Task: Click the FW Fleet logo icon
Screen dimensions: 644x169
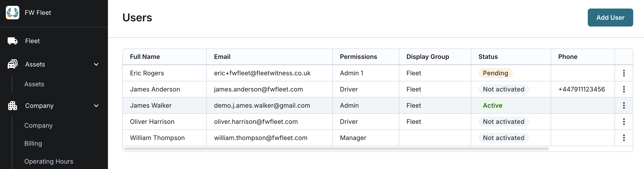Action: [13, 13]
